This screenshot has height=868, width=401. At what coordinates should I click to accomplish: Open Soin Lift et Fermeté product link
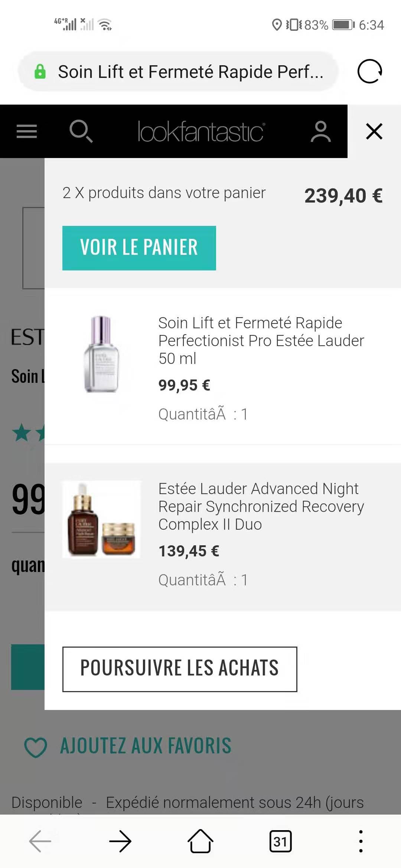pyautogui.click(x=261, y=341)
